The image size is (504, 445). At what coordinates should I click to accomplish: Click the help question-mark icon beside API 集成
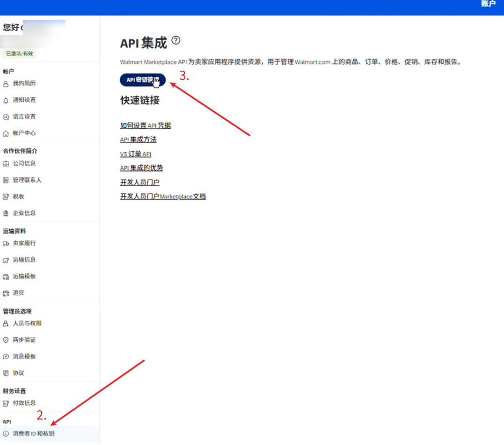[x=176, y=41]
